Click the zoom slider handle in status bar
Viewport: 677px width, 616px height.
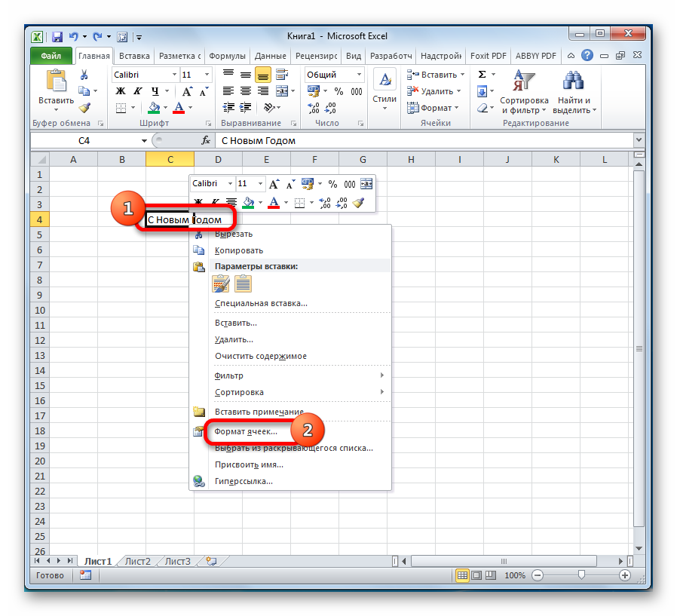coord(581,575)
